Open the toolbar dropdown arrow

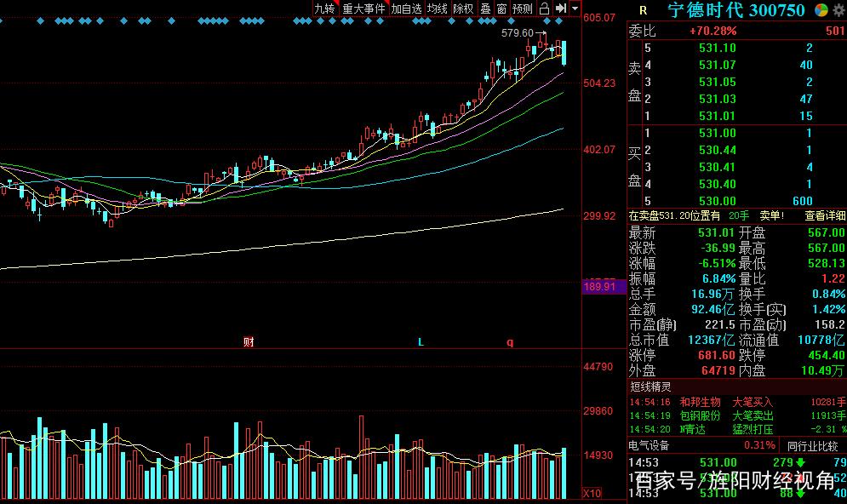[x=575, y=9]
